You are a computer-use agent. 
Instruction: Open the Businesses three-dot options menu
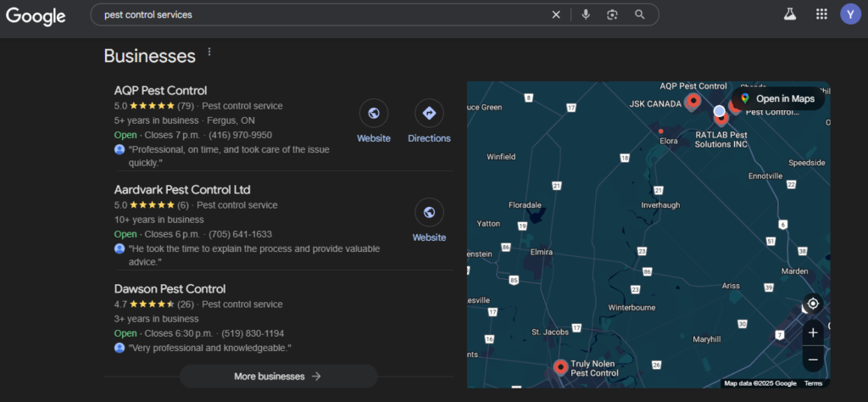pyautogui.click(x=209, y=52)
